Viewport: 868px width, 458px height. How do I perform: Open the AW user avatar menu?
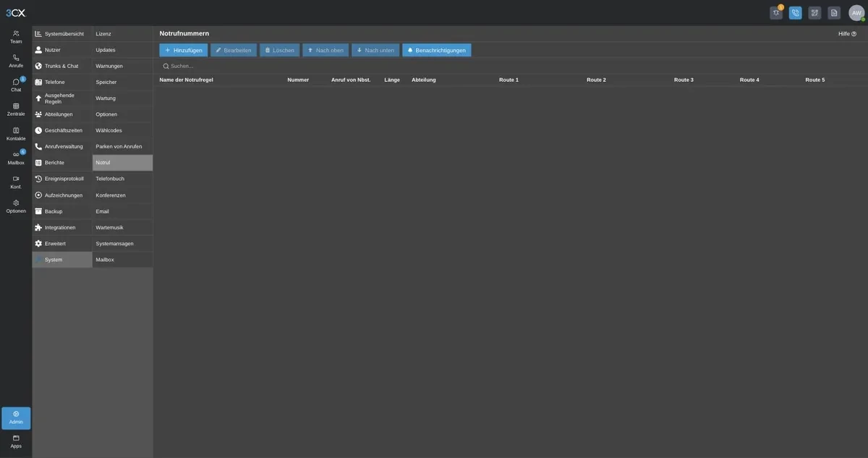point(856,12)
